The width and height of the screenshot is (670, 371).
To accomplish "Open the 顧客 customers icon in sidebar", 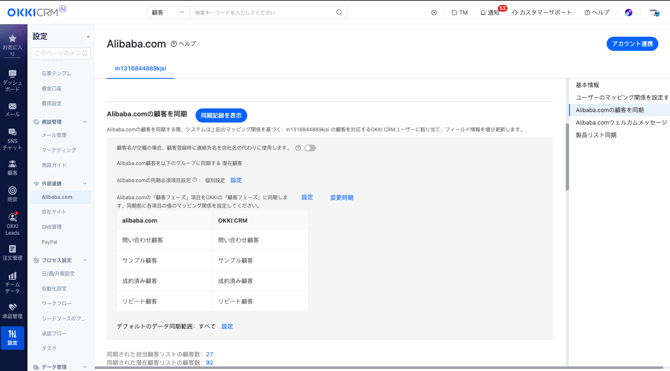I will point(12,164).
